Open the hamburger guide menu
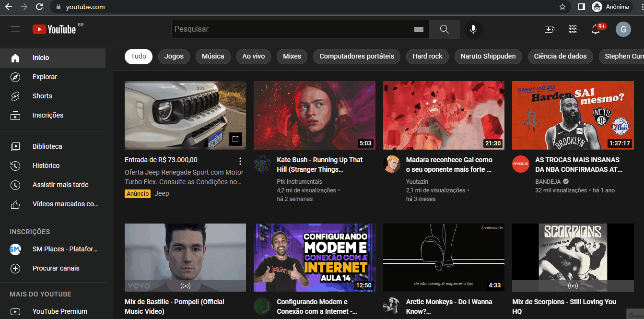 coord(15,29)
